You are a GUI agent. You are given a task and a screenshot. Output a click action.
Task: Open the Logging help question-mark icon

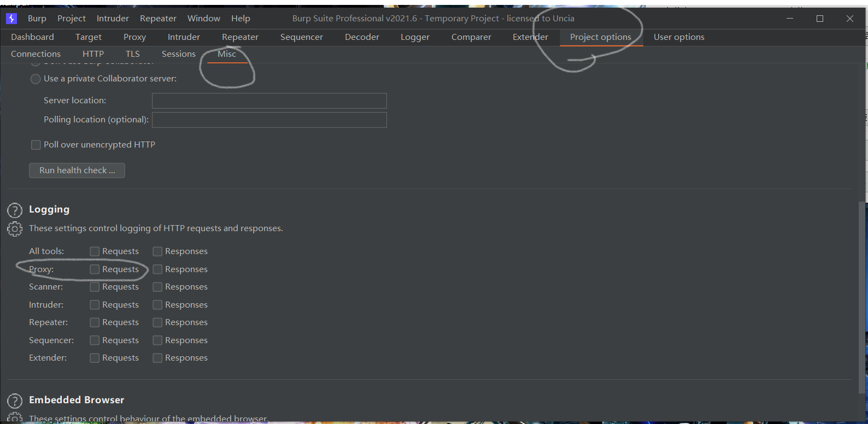[15, 210]
